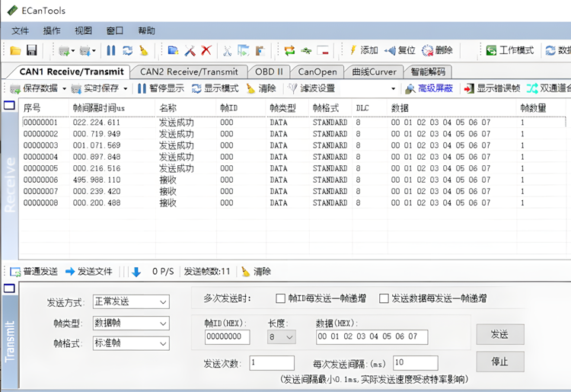Expand the 发送方式 dropdown
Image resolution: width=571 pixels, height=392 pixels.
coord(130,302)
